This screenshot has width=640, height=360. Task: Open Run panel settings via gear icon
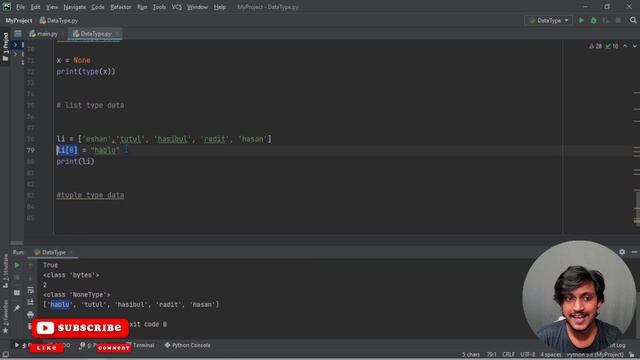(x=622, y=252)
